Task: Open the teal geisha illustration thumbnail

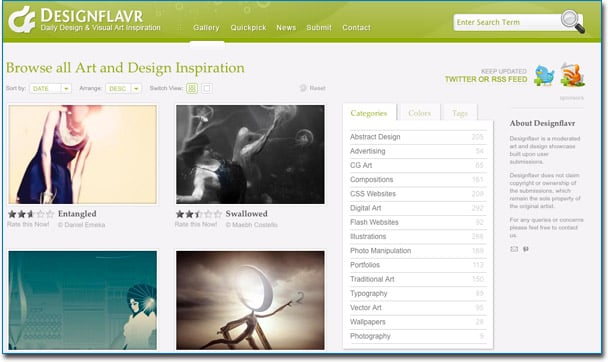Action: point(83,300)
